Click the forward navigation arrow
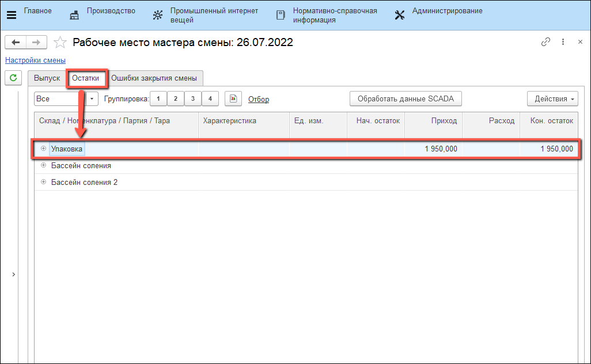The image size is (591, 364). pos(36,42)
